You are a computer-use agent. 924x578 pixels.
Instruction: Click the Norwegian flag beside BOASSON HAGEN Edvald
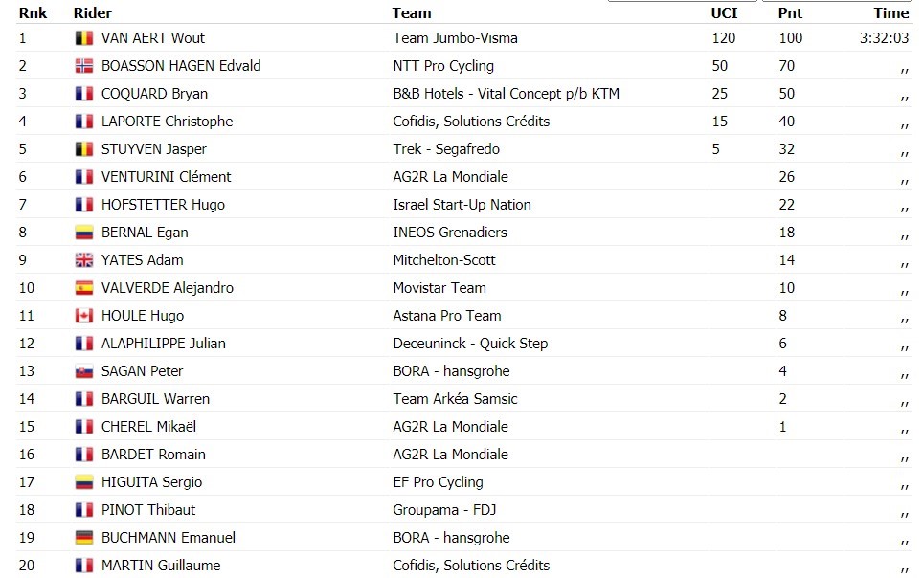click(84, 66)
